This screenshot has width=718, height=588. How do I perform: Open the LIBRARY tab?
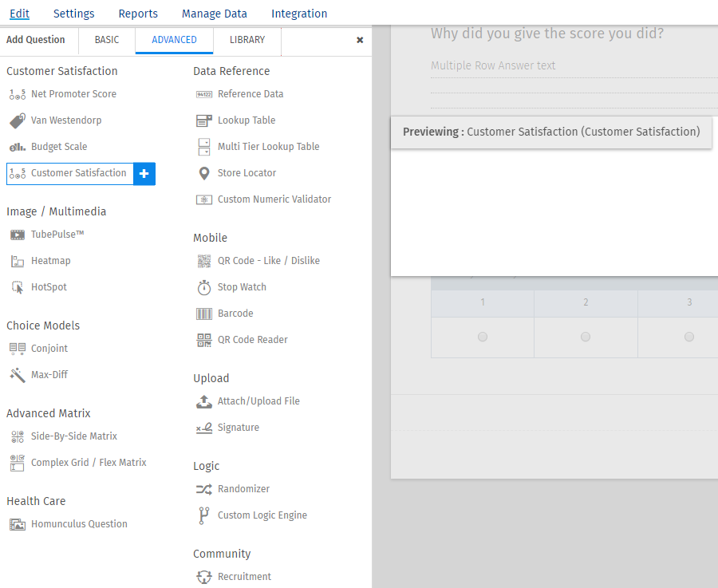[x=247, y=40]
